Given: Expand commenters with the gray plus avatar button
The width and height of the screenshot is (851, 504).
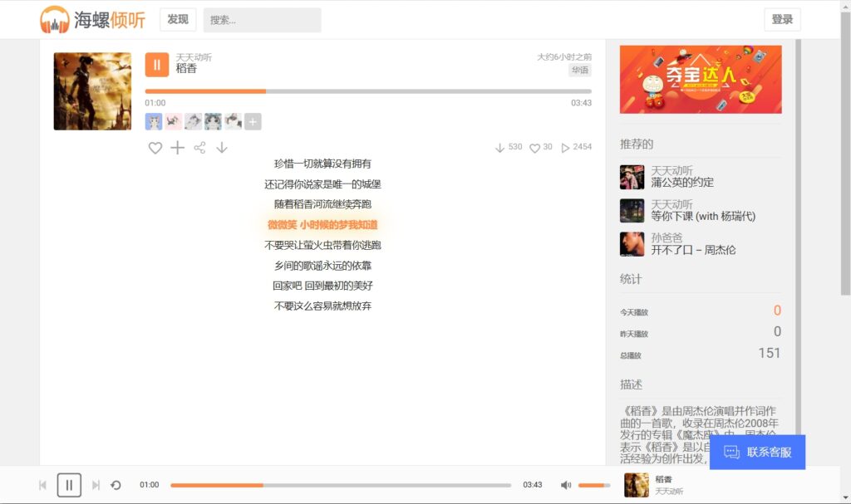Looking at the screenshot, I should point(251,120).
